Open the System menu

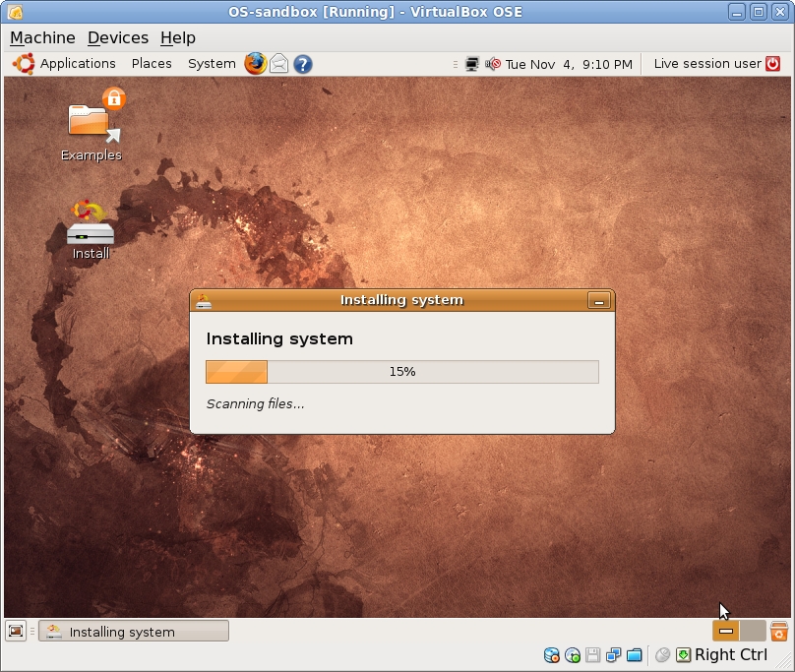click(212, 64)
